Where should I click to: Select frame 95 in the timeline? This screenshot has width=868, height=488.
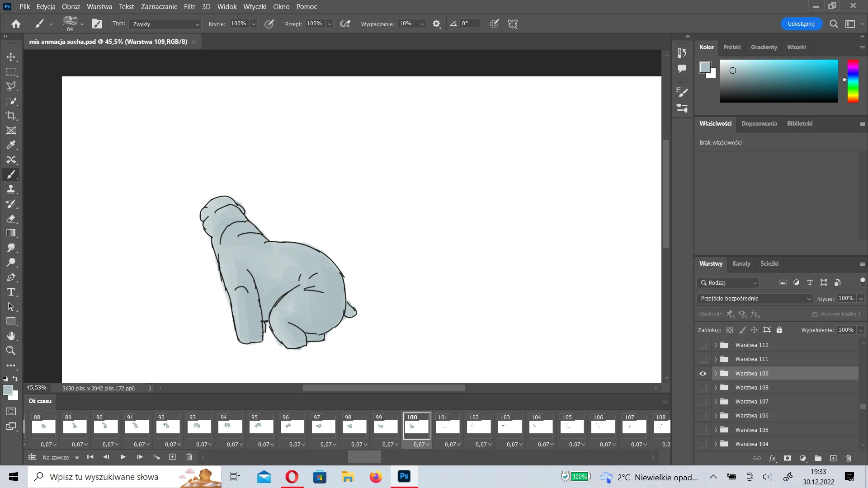coord(261,426)
